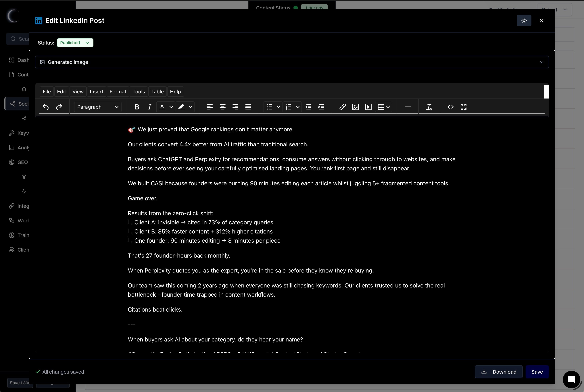Screen dimensions: 584x392
Task: Toggle italic formatting
Action: 150,107
